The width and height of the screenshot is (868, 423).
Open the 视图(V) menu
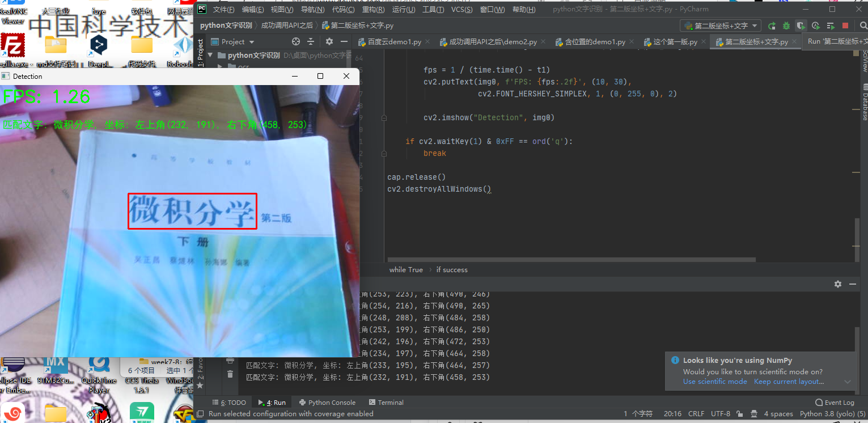pyautogui.click(x=282, y=9)
